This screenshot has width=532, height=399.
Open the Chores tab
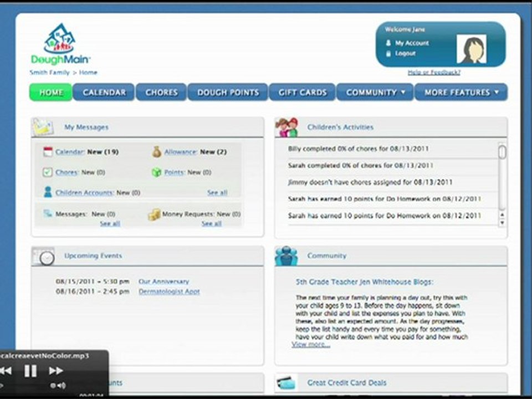161,93
